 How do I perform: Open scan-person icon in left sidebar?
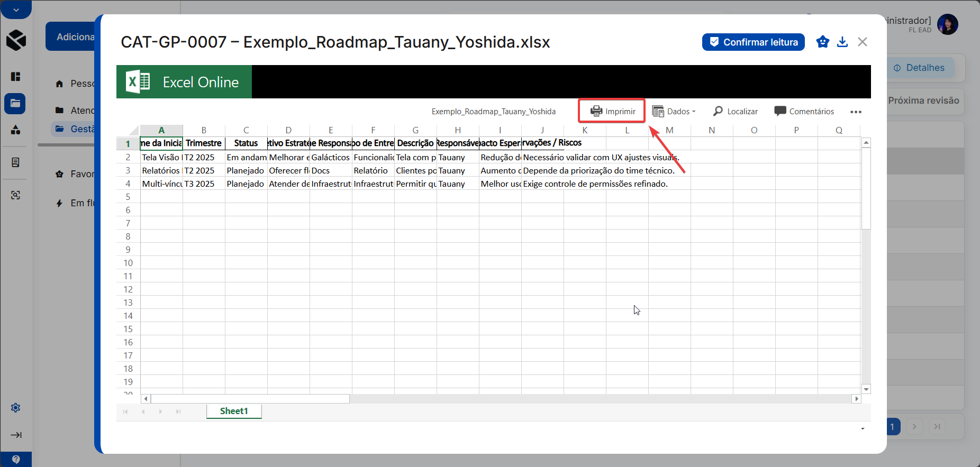(15, 195)
